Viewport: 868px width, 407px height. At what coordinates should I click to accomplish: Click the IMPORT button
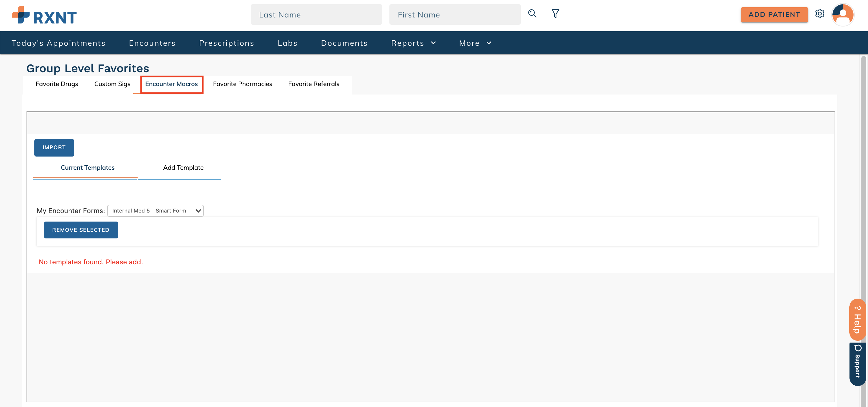[x=54, y=148]
